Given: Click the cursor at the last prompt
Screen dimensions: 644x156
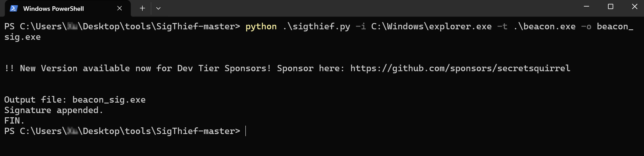Looking at the screenshot, I should click(246, 131).
